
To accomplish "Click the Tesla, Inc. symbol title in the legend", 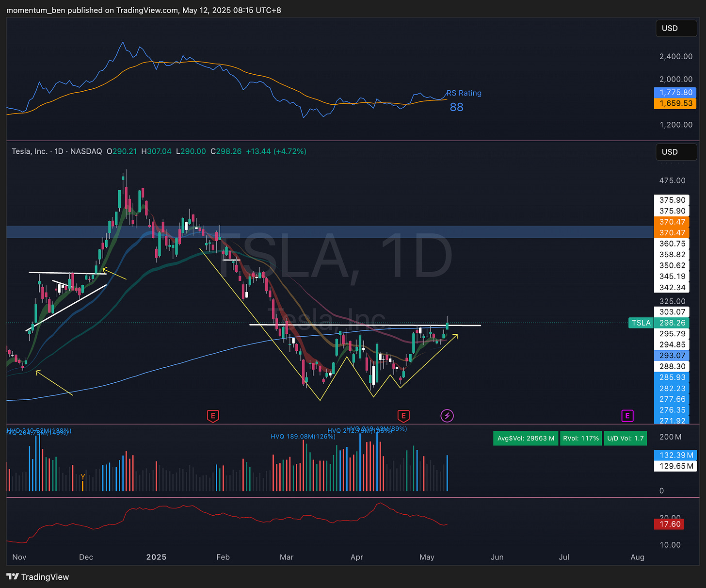I will (x=30, y=151).
